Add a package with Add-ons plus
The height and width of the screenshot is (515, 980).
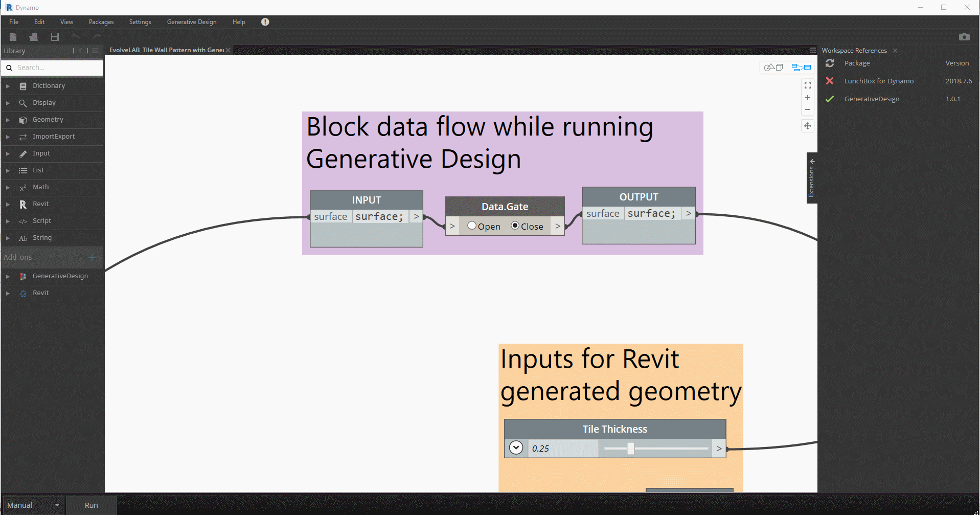(x=92, y=257)
